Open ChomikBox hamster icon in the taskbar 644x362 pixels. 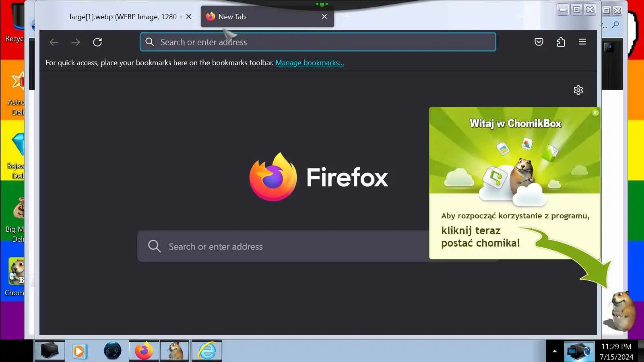pos(175,351)
